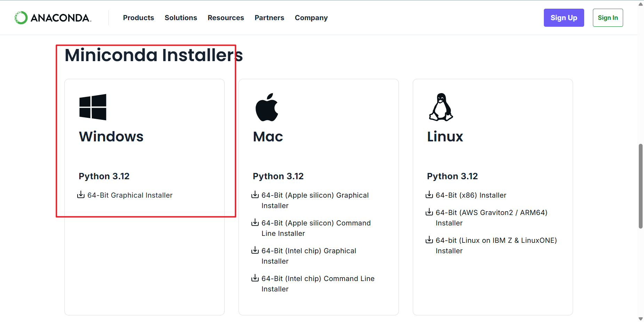Click the scrollbar down arrow

pos(641,319)
